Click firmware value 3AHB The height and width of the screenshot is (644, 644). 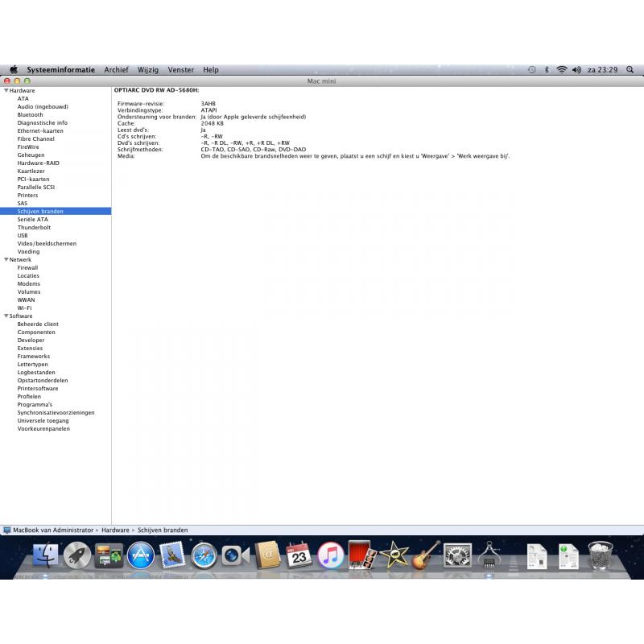coord(208,104)
